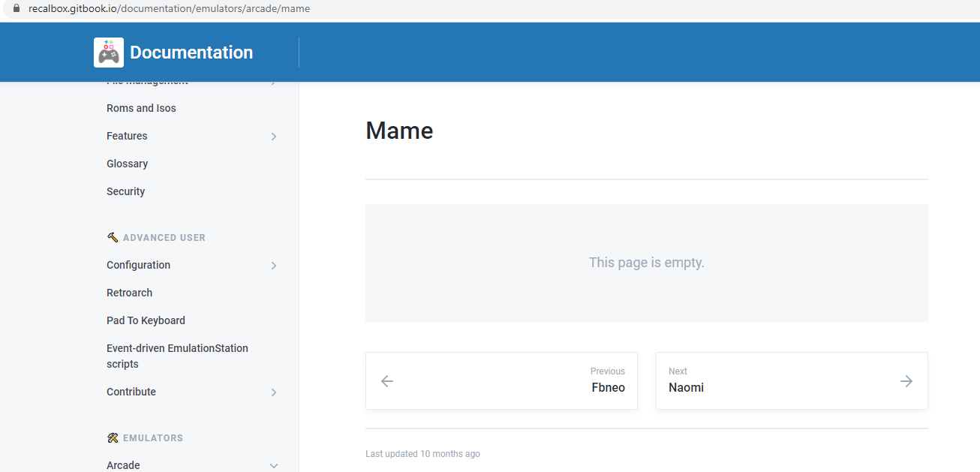
Task: Open the Configuration sidebar item
Action: [x=138, y=265]
